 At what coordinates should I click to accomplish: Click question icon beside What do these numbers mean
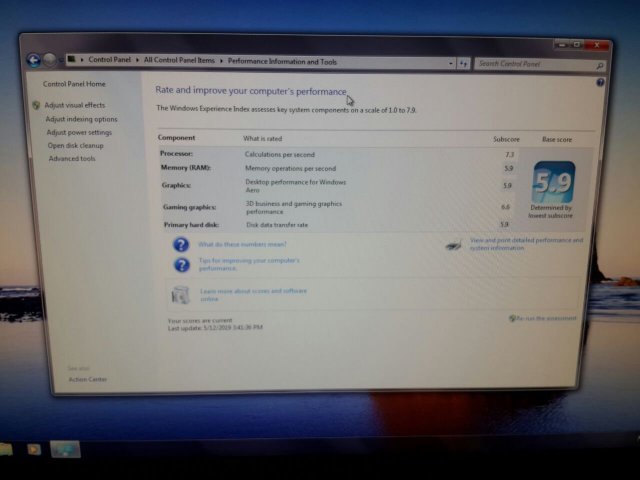pyautogui.click(x=181, y=244)
